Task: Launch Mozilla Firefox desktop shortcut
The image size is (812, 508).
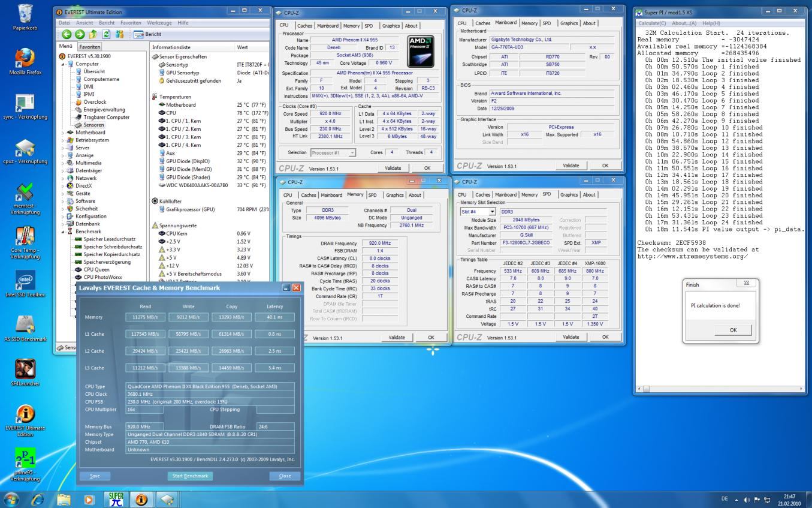Action: 25,62
